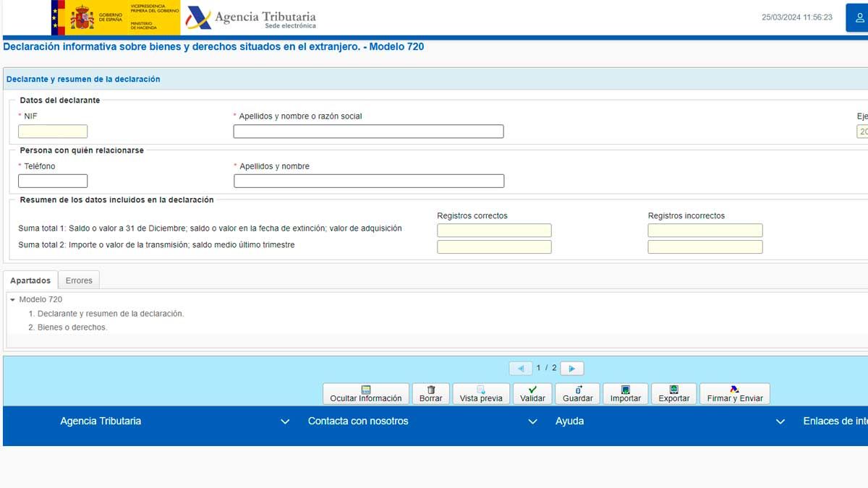Select the Apartados tab
This screenshot has height=488, width=868.
[x=30, y=281]
